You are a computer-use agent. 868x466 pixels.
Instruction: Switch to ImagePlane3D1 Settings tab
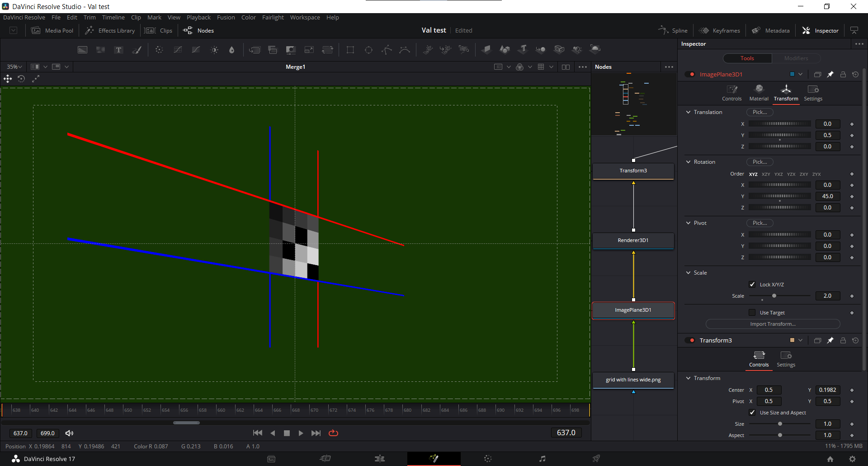click(x=813, y=93)
